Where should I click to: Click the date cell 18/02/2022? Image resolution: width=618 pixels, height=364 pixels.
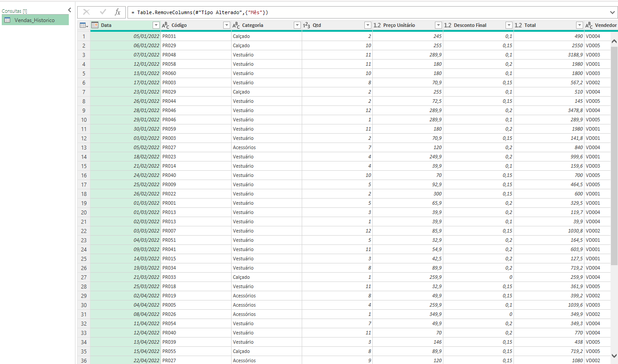click(x=125, y=157)
